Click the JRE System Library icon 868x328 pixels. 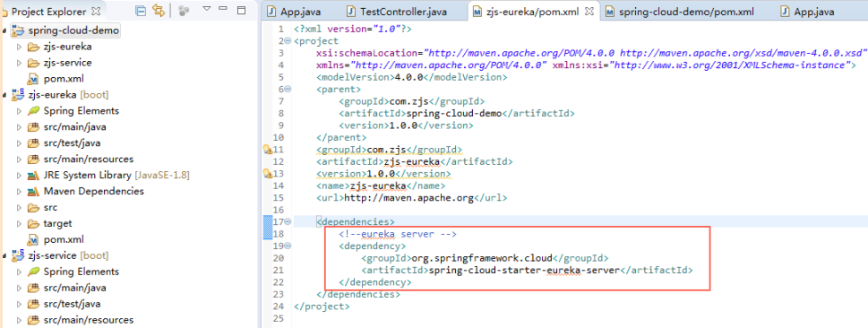[32, 175]
